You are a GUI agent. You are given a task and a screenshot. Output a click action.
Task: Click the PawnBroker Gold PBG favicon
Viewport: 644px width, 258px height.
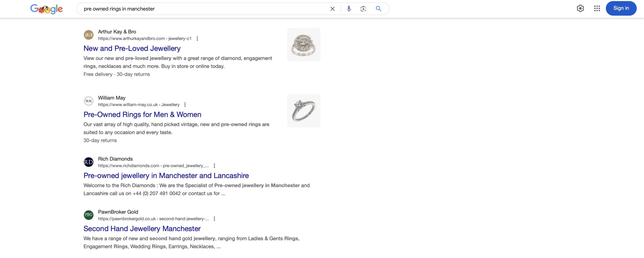pyautogui.click(x=89, y=215)
